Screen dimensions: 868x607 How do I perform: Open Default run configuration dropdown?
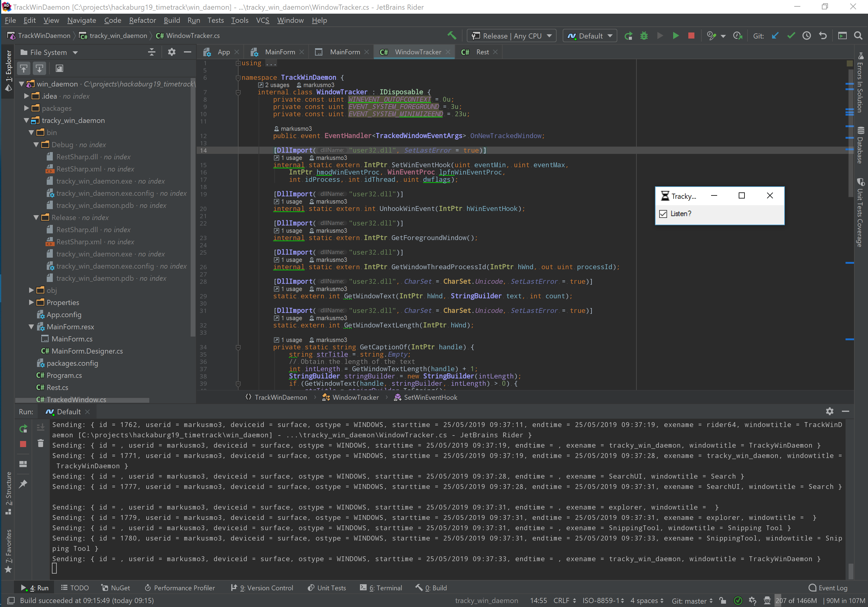[x=590, y=36]
